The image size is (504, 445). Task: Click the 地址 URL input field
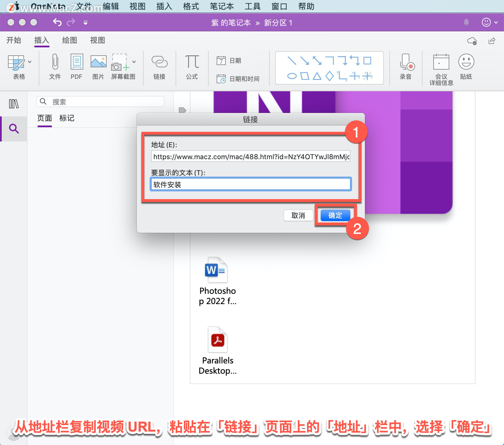click(x=251, y=157)
